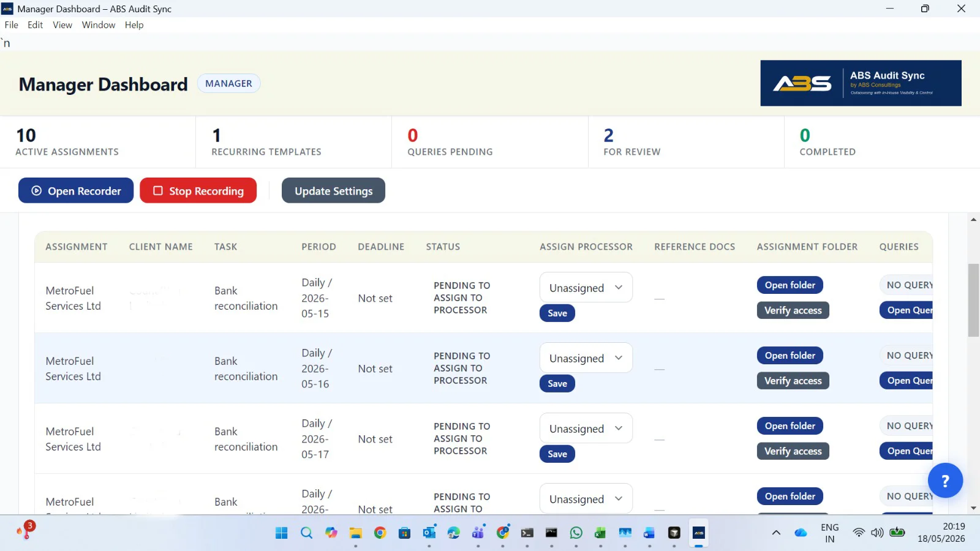Screen dimensions: 980x551
Task: Show hidden tray icons chevron
Action: pos(776,533)
